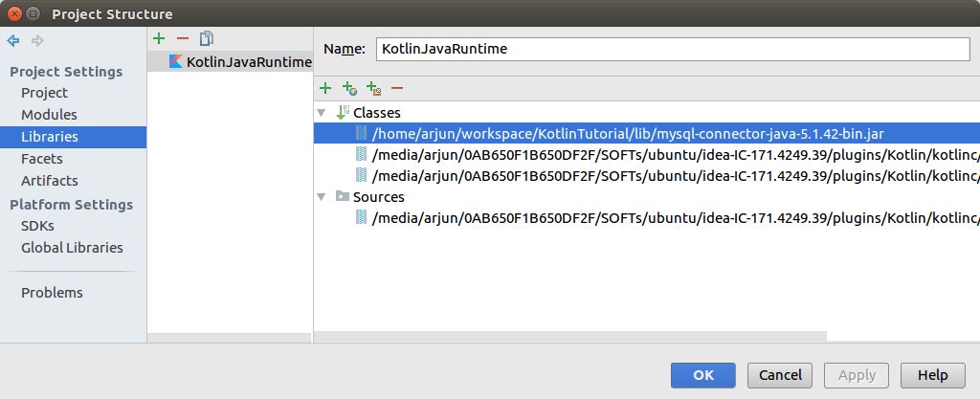Viewport: 980px width, 399px height.
Task: Select the Libraries settings page
Action: pyautogui.click(x=73, y=137)
